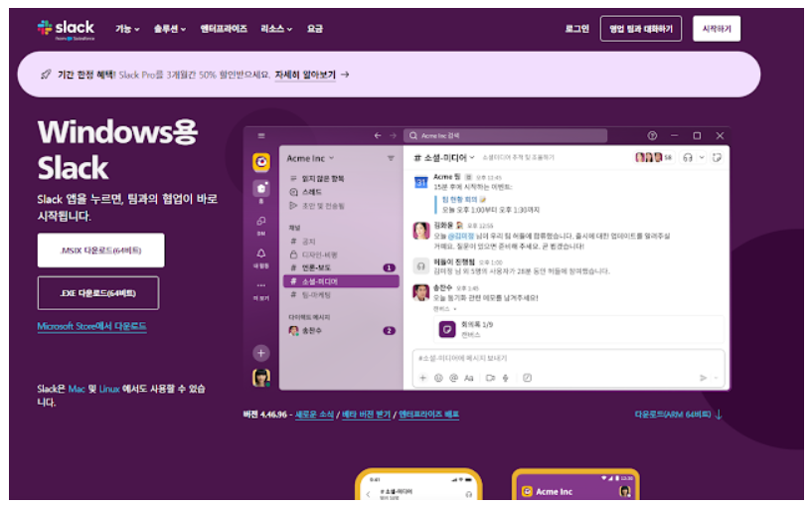Click the forward arrow in Slack app title bar
This screenshot has width=812, height=508.
click(x=393, y=135)
